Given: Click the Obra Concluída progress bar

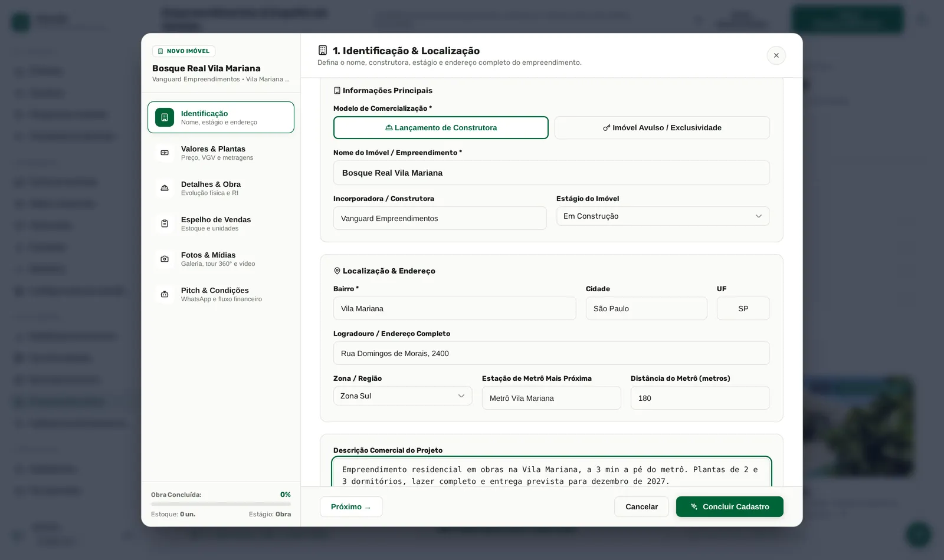Looking at the screenshot, I should 221,504.
